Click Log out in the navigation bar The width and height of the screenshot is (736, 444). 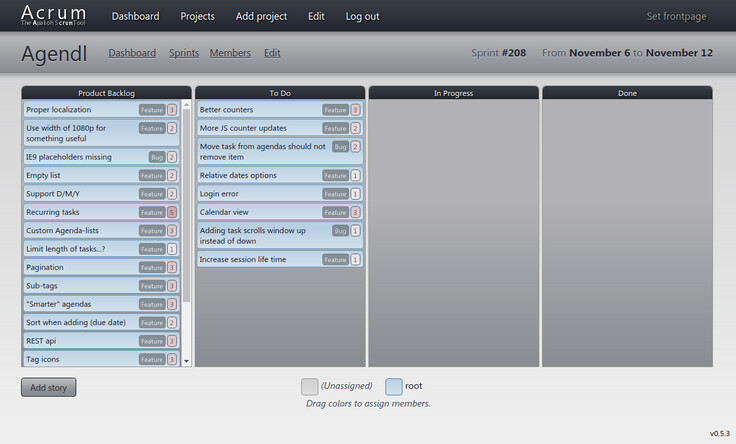(x=362, y=16)
